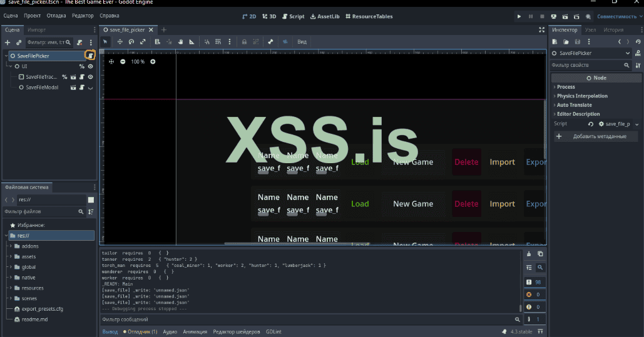Open script attached to SaveFilePicker node
This screenshot has width=644, height=337.
coord(90,56)
